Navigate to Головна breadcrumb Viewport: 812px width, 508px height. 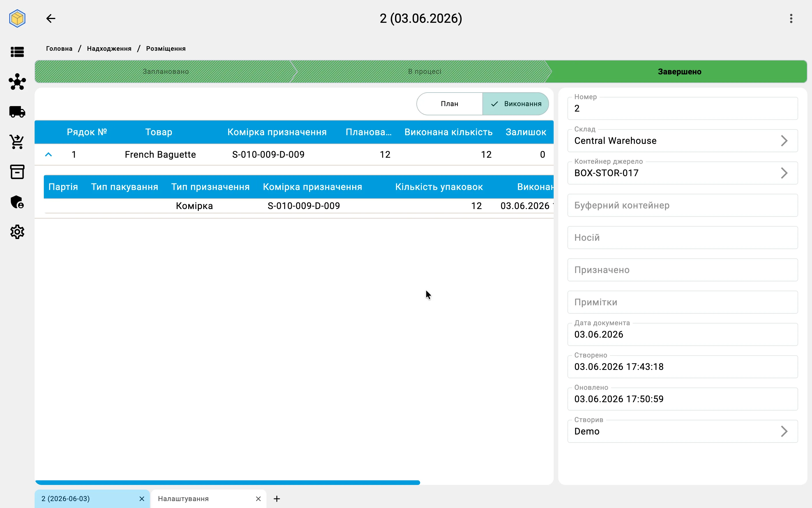click(x=59, y=48)
